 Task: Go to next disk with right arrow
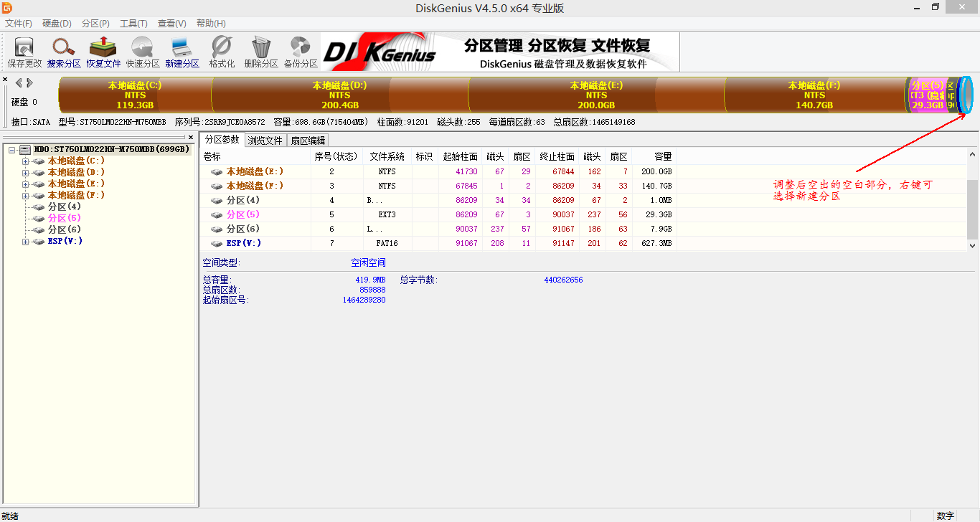click(x=29, y=82)
